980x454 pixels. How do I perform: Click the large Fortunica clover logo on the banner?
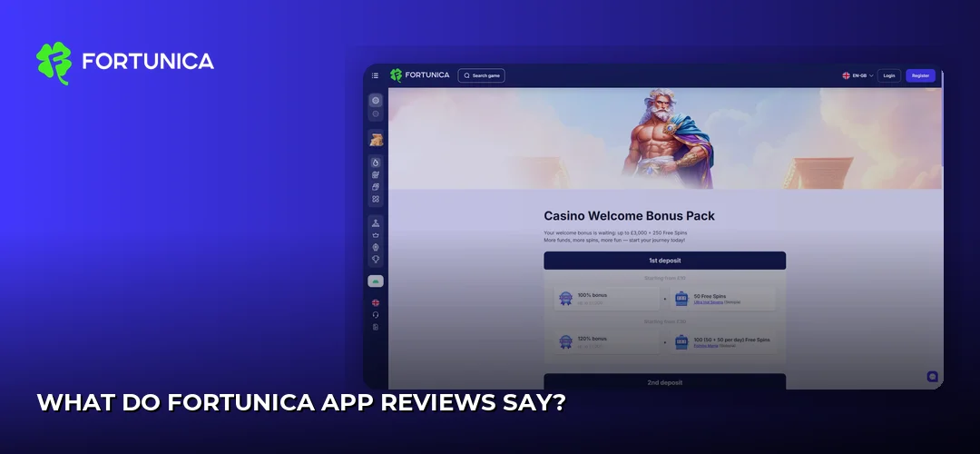pos(54,63)
